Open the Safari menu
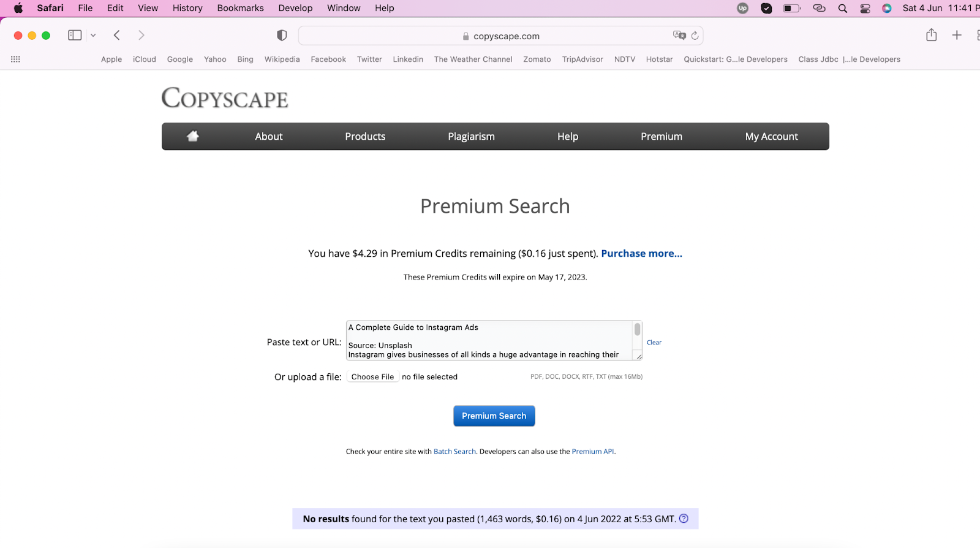The height and width of the screenshot is (548, 980). pos(50,8)
